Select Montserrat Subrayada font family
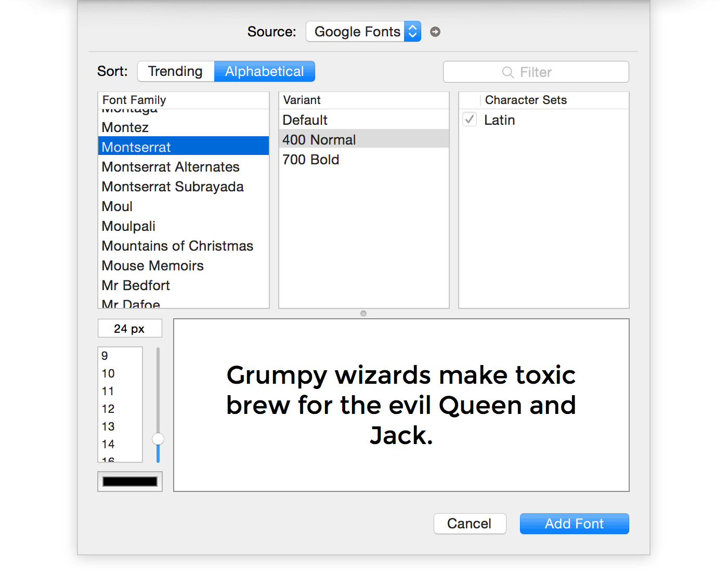Viewport: 728px width, 572px height. pos(184,187)
